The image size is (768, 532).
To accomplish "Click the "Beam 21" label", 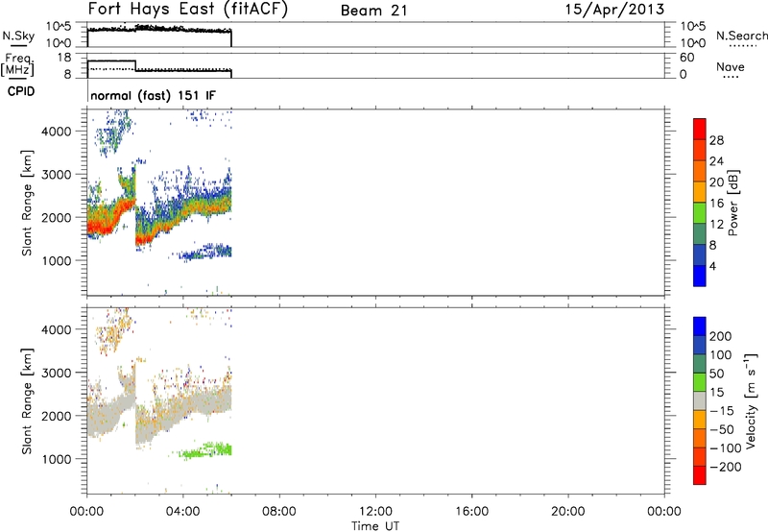I will (374, 11).
